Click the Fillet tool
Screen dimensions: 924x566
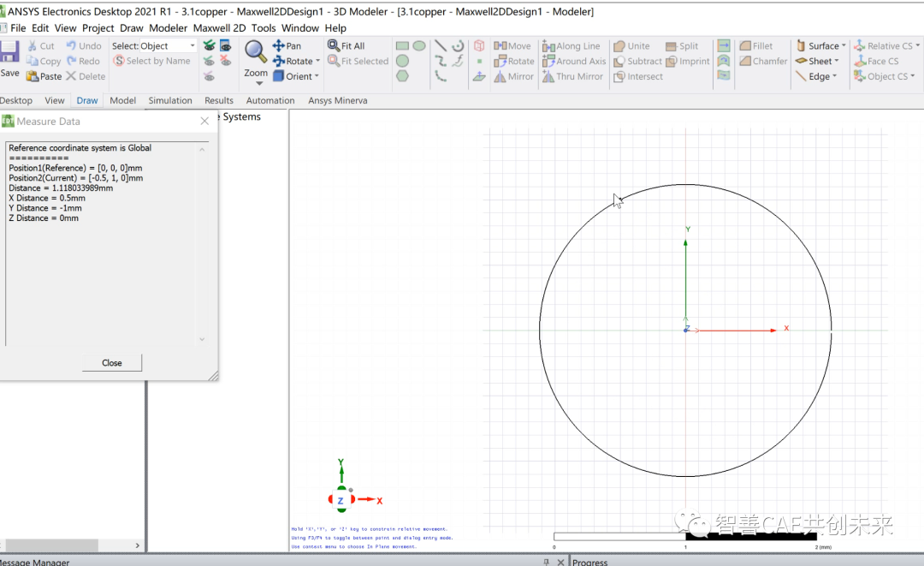[x=761, y=45]
